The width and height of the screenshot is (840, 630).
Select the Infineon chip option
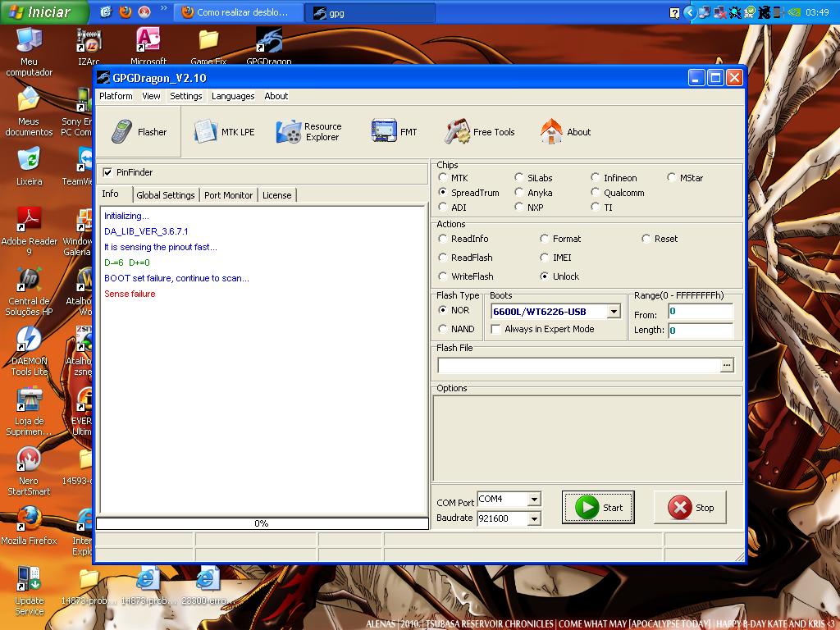(x=596, y=177)
